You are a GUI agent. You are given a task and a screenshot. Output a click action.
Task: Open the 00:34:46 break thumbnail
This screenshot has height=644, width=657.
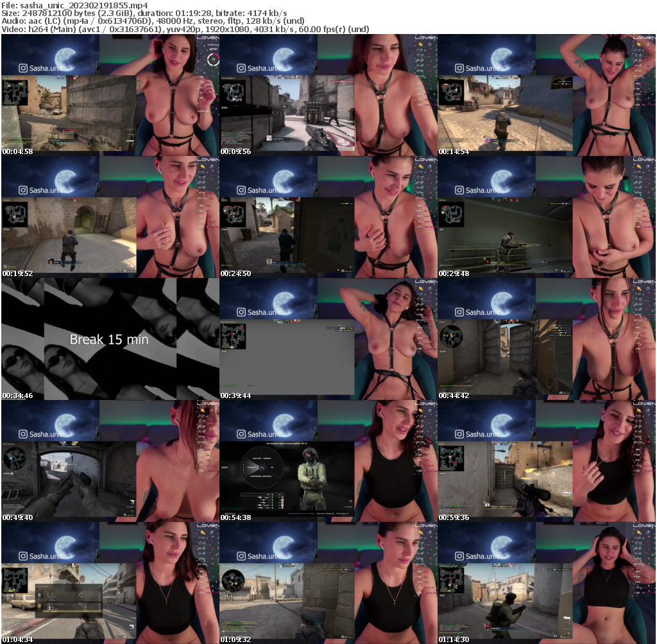pyautogui.click(x=109, y=339)
